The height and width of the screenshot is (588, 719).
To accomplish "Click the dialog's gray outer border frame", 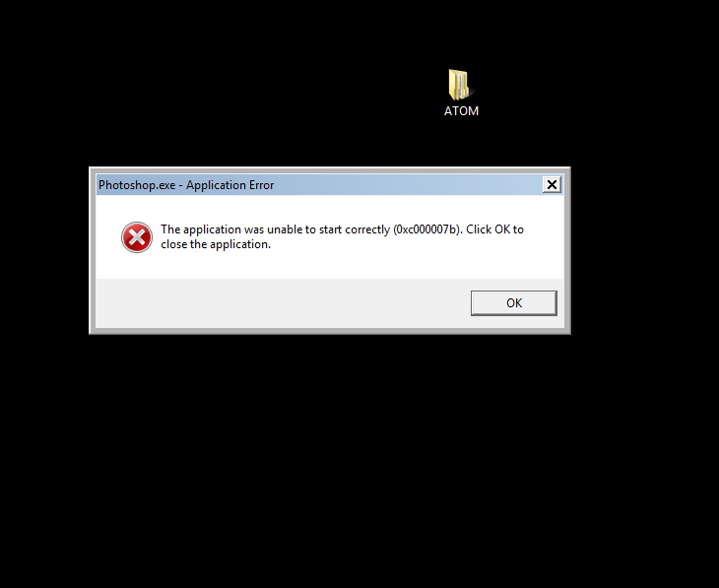I will (x=93, y=250).
